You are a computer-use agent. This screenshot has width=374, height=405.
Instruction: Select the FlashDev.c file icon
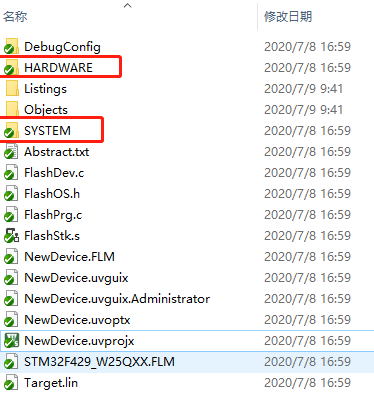click(11, 173)
